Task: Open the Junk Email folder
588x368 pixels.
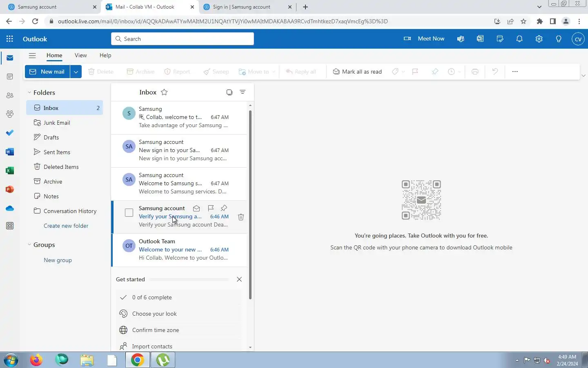Action: pos(65,123)
